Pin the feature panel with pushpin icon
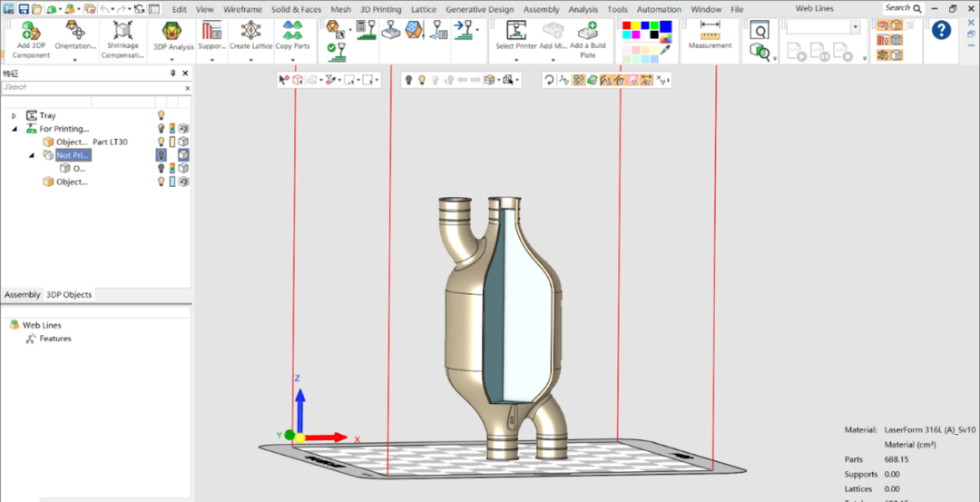 pyautogui.click(x=173, y=74)
